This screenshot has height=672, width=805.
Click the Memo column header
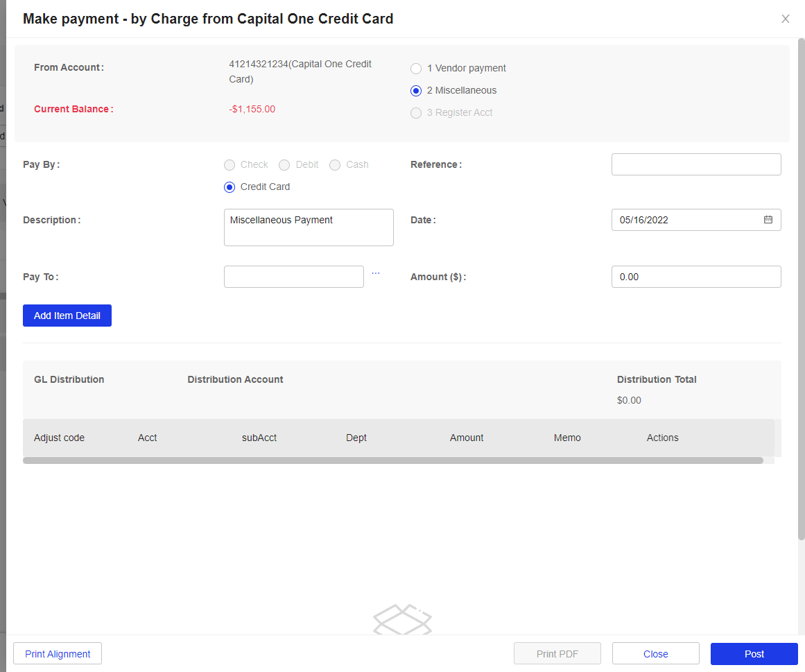(567, 438)
